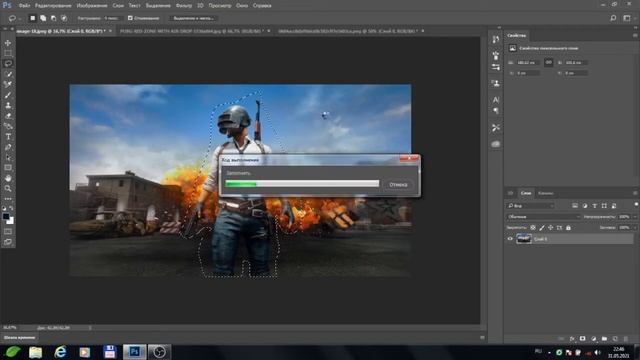Click the width field in Properties panel
Image resolution: width=640 pixels, height=360 pixels.
click(529, 62)
